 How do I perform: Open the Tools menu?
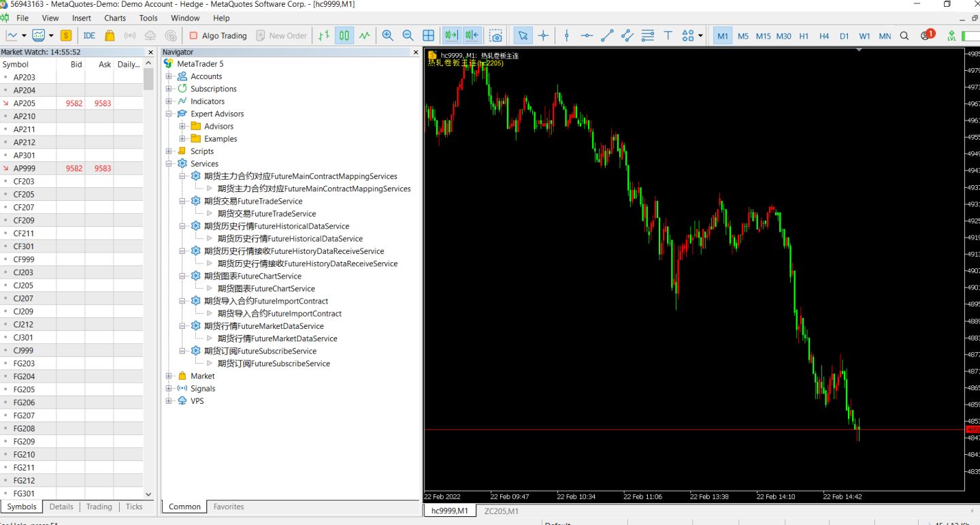(x=148, y=18)
